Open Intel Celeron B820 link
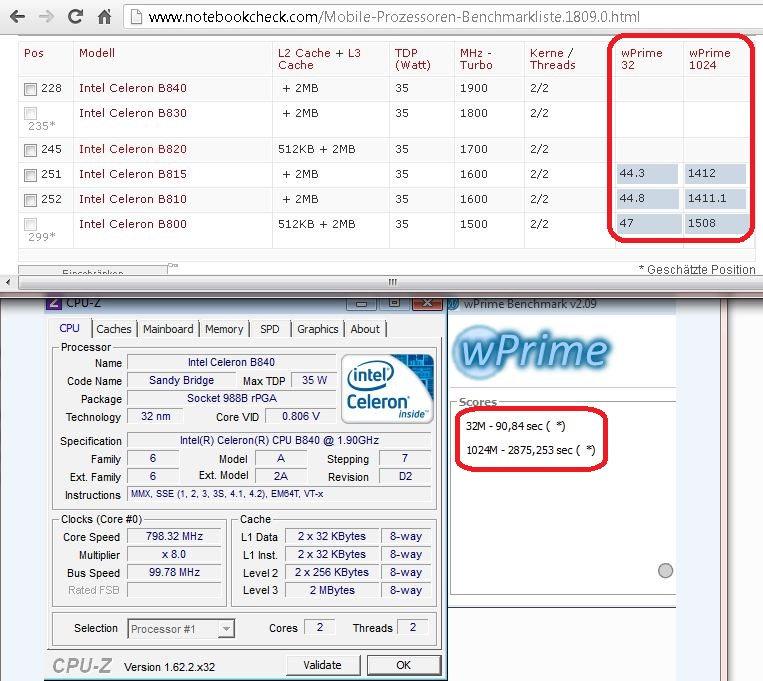This screenshot has width=763, height=681. coord(133,149)
